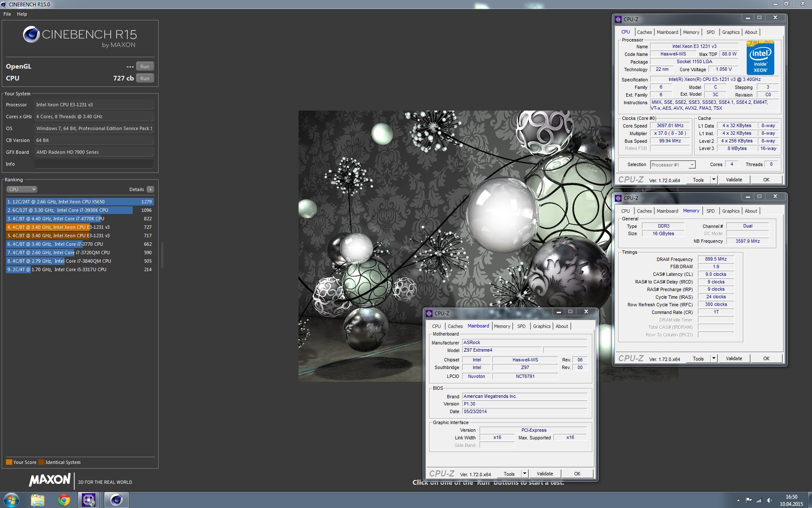Image resolution: width=812 pixels, height=508 pixels.
Task: Select ranking entry i7-3770 662
Action: click(80, 244)
